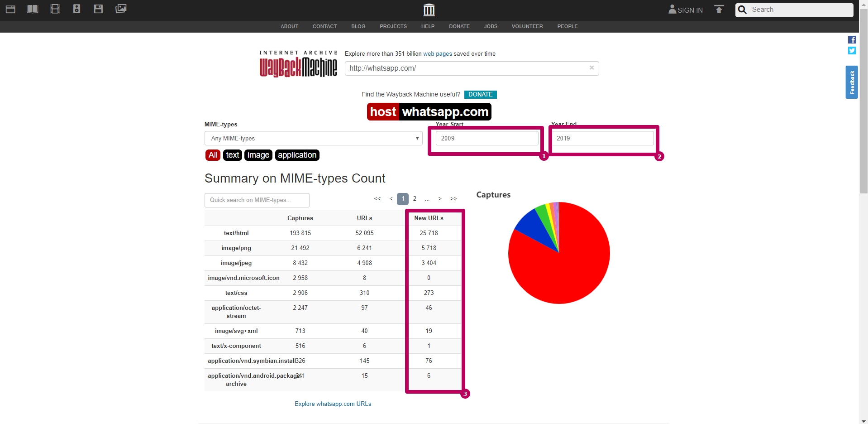Click the upload arrow icon
The height and width of the screenshot is (424, 868).
[719, 9]
